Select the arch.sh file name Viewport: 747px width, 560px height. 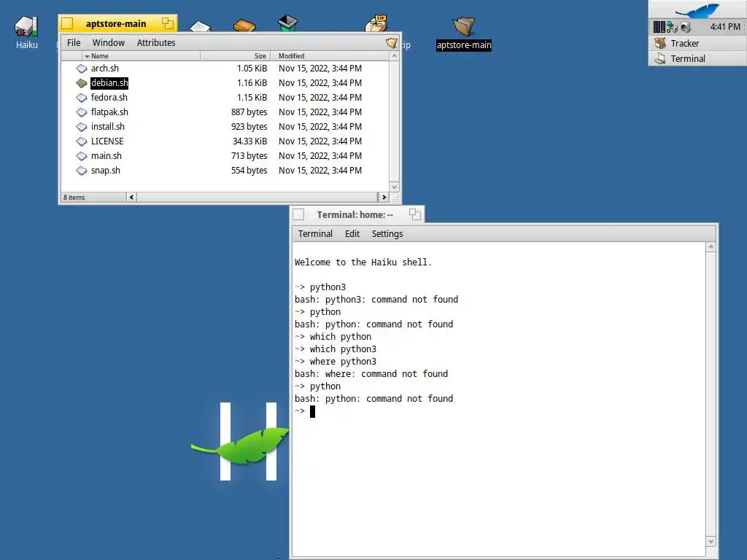(105, 69)
